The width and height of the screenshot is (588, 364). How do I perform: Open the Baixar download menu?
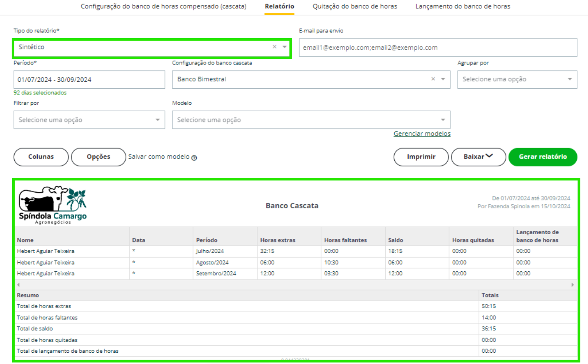pyautogui.click(x=478, y=157)
